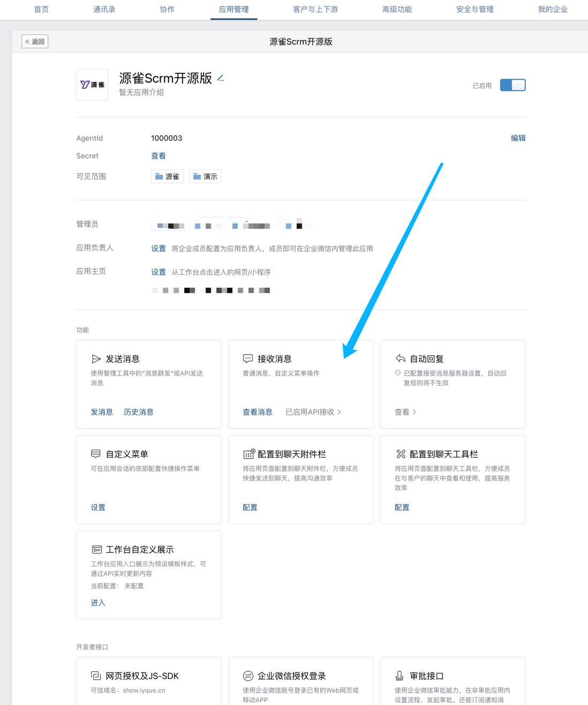Click the 接收消息 card title
This screenshot has width=588, height=705.
(x=275, y=359)
